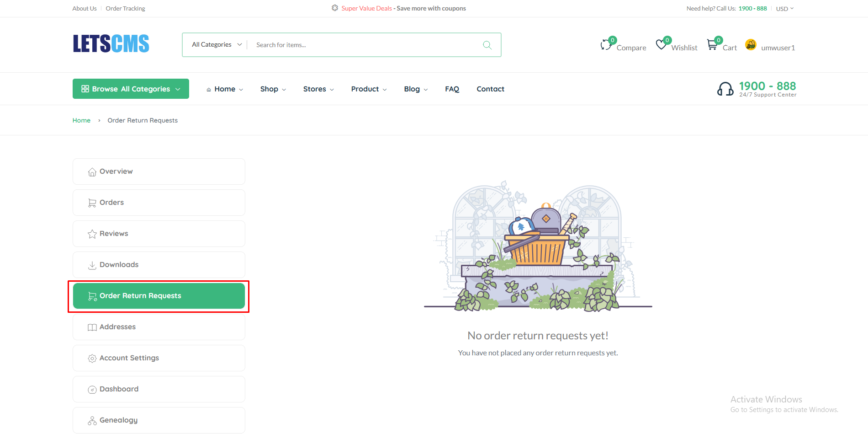Open the Compare list icon

tap(606, 45)
